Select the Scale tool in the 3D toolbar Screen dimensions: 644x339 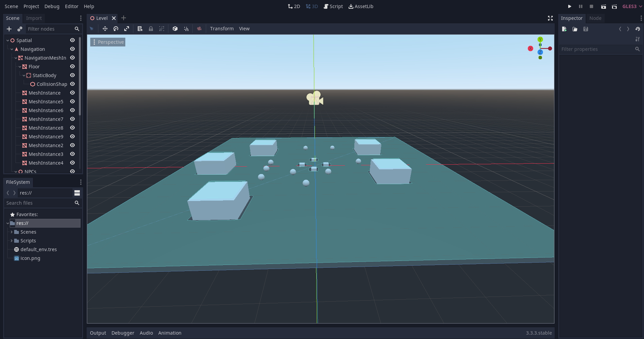click(126, 29)
